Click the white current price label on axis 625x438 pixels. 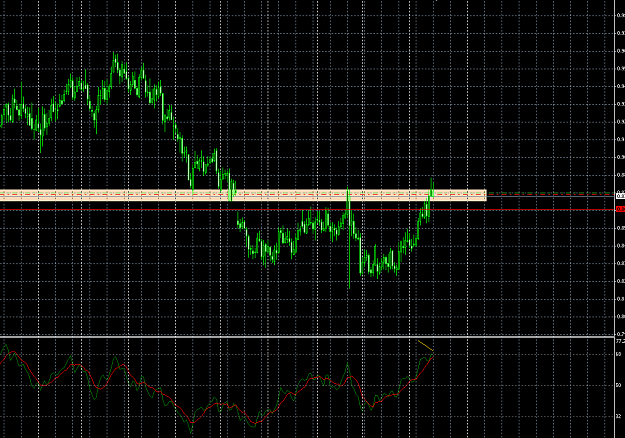click(x=620, y=196)
